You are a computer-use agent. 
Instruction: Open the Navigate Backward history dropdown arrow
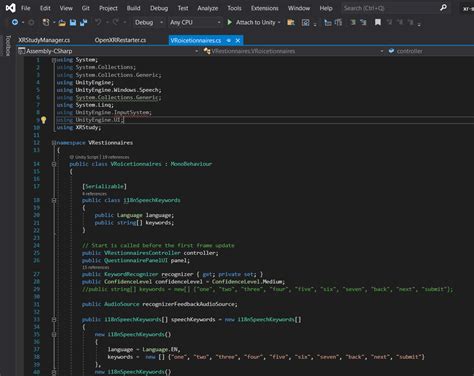[23, 22]
